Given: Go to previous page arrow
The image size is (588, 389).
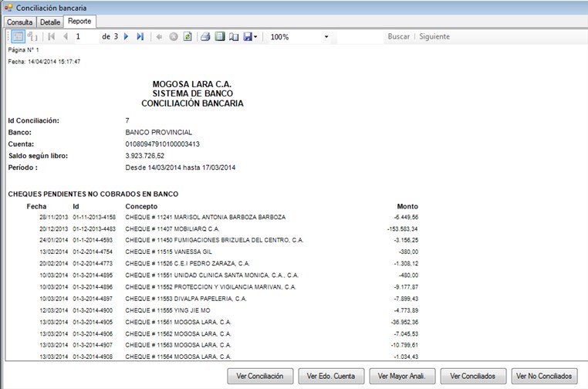Looking at the screenshot, I should (x=66, y=37).
